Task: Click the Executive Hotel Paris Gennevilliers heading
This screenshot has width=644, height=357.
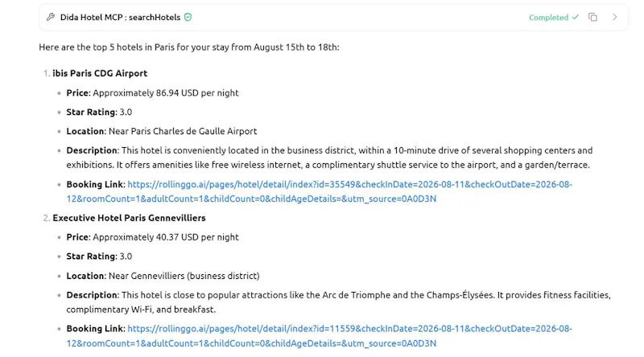Action: tap(129, 218)
